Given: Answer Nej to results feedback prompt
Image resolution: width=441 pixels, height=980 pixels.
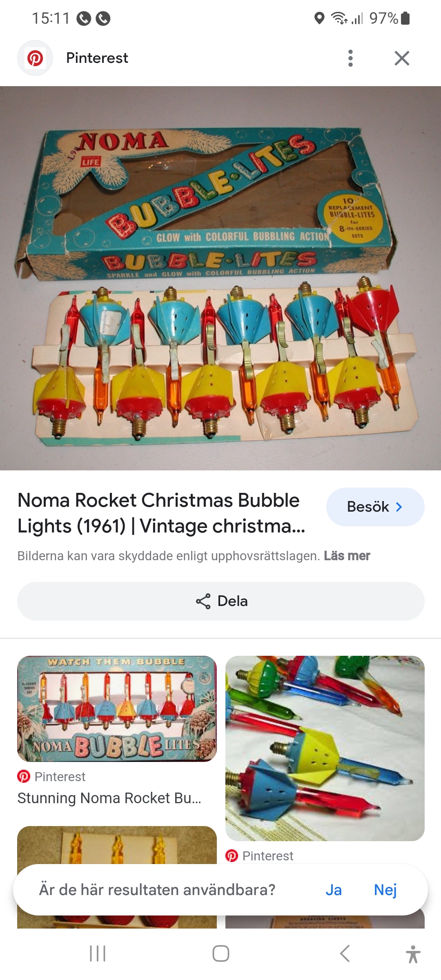Looking at the screenshot, I should [x=385, y=890].
